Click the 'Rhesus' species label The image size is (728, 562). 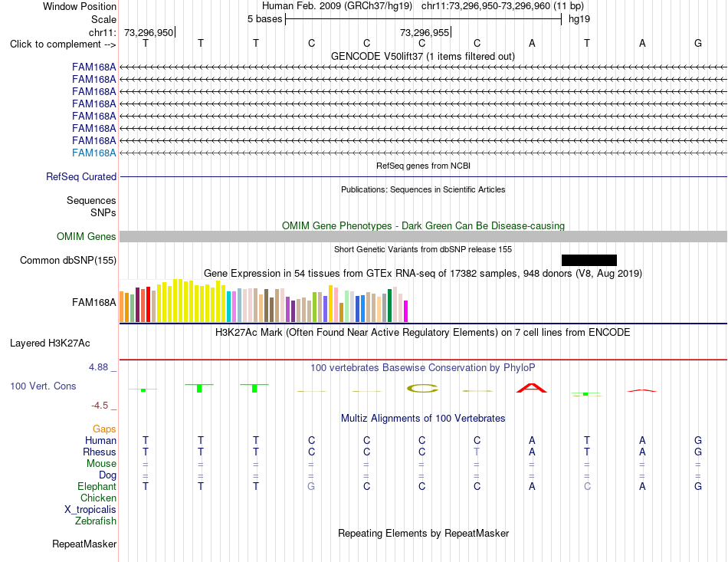pyautogui.click(x=100, y=452)
